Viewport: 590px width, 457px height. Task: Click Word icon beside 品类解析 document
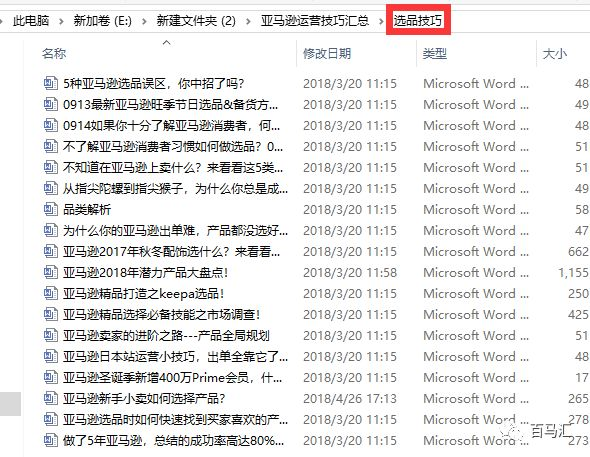[50, 209]
